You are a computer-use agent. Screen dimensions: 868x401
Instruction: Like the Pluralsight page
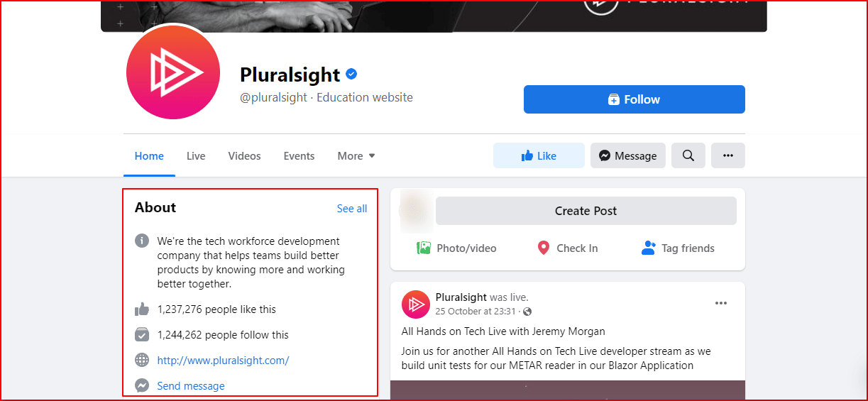click(x=539, y=155)
